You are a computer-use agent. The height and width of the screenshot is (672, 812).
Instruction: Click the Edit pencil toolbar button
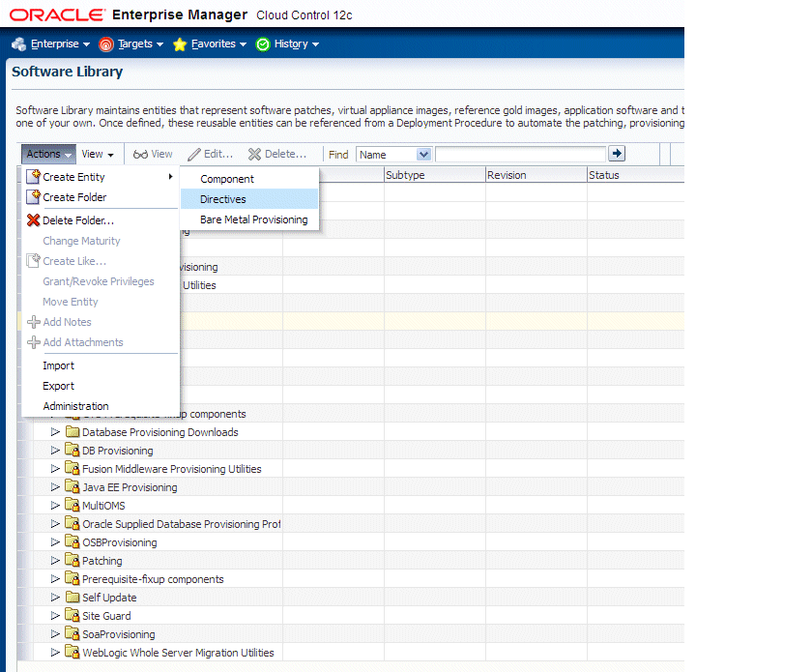[x=211, y=154]
